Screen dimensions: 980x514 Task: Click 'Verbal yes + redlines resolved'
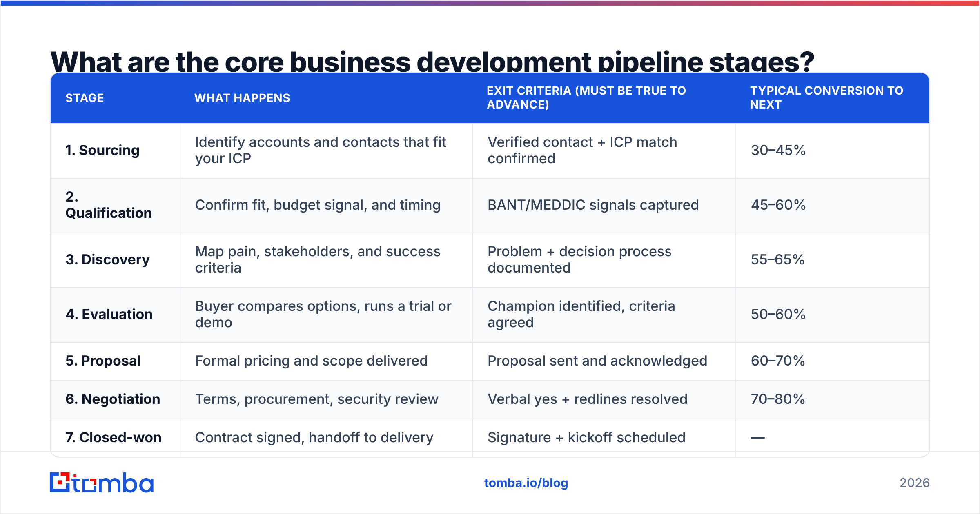pyautogui.click(x=588, y=399)
